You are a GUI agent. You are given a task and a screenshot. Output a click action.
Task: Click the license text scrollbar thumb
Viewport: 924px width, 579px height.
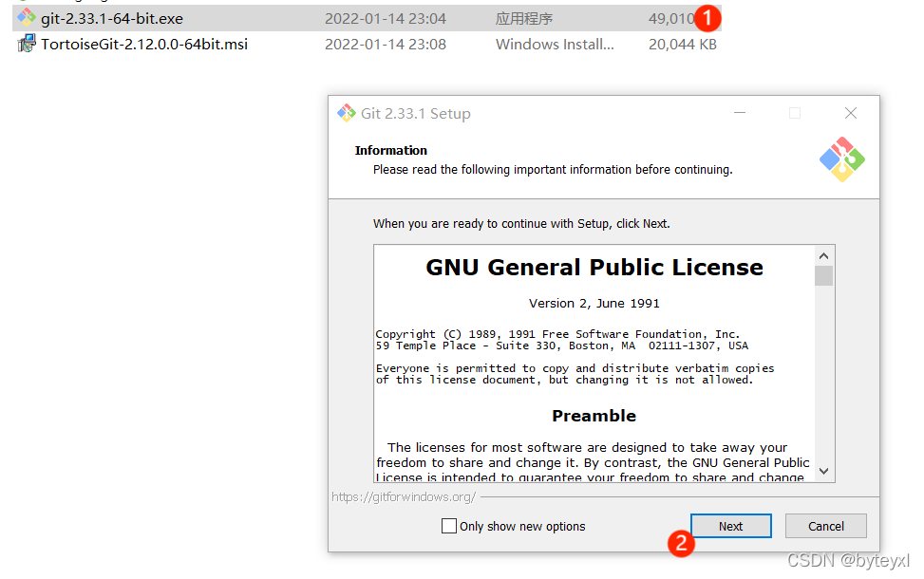(824, 275)
